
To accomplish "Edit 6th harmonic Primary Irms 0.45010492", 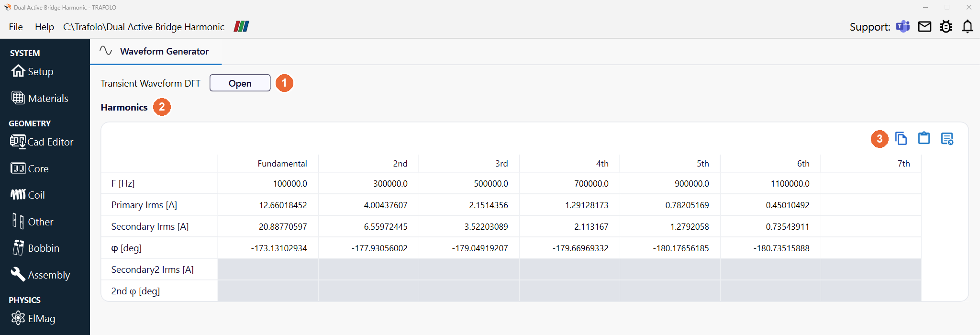I will pyautogui.click(x=770, y=205).
